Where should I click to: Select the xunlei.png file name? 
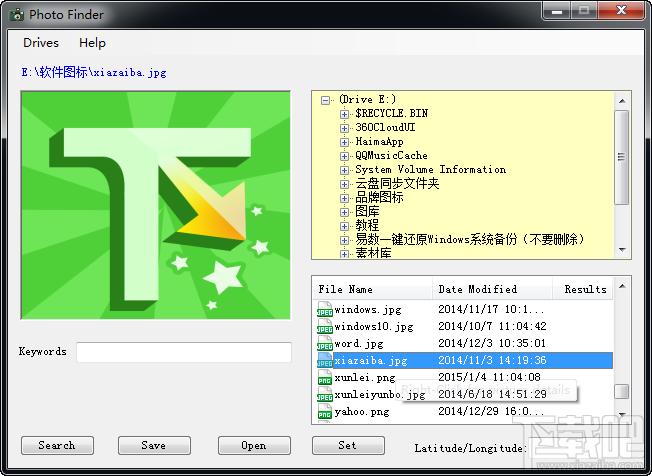click(x=365, y=377)
